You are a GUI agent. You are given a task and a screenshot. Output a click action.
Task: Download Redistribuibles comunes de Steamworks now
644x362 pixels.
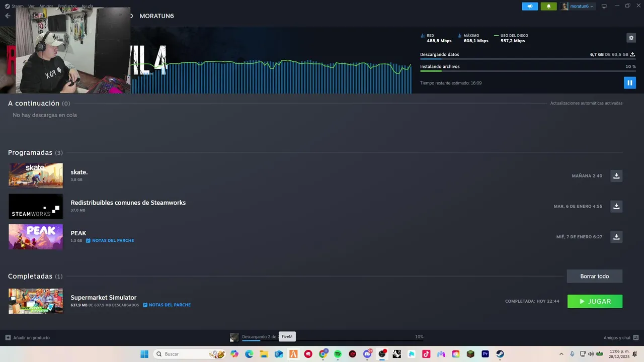(616, 206)
